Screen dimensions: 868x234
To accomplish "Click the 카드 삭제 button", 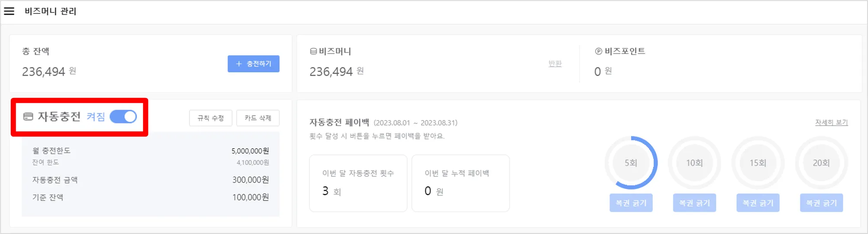I will coord(258,118).
